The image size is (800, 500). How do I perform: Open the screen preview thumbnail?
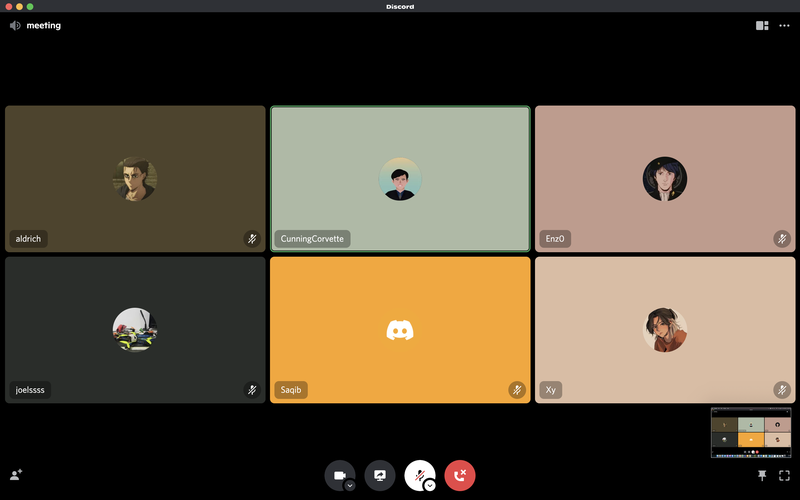[x=751, y=432]
